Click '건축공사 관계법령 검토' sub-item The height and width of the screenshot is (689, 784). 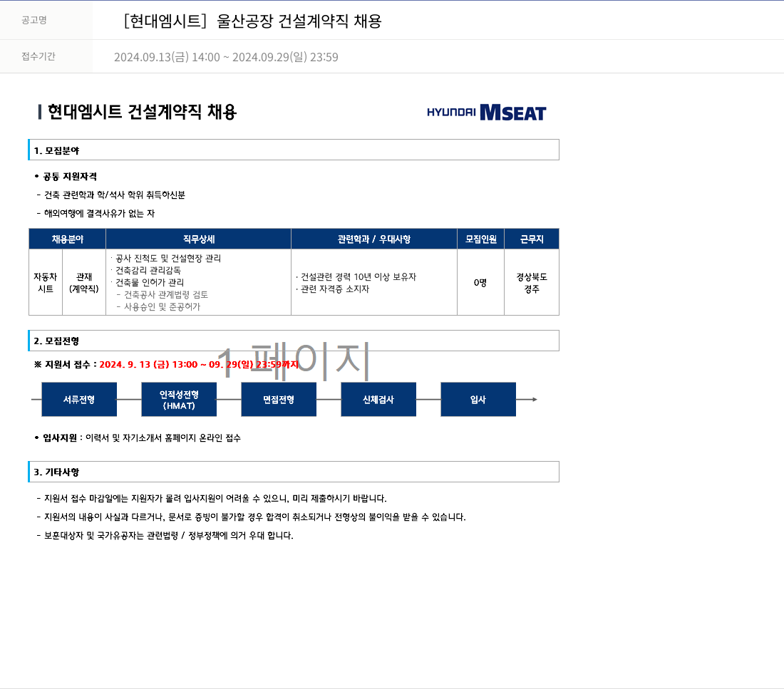[163, 294]
